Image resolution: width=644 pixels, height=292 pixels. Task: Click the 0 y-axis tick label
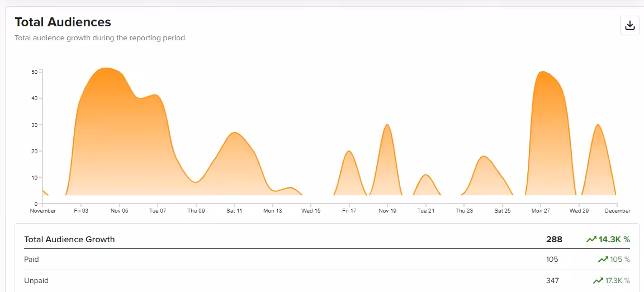tap(36, 204)
